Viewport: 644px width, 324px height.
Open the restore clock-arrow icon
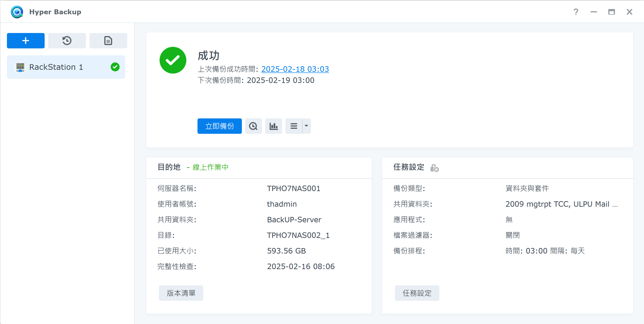[67, 40]
